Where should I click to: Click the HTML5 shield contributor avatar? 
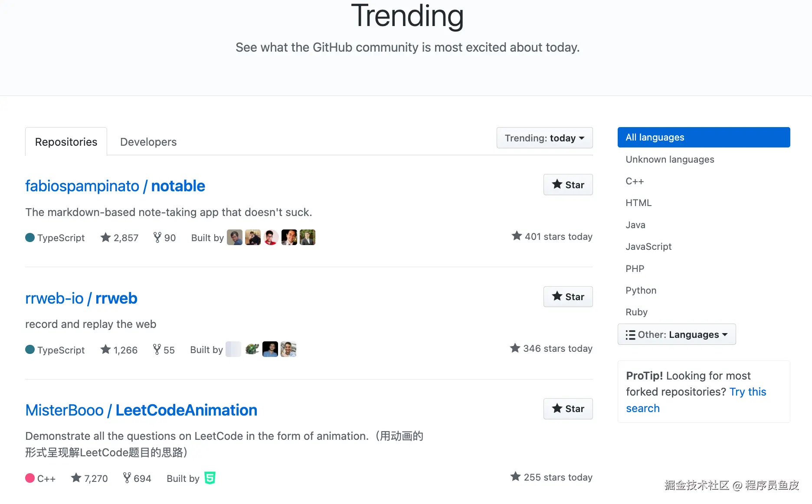(x=210, y=478)
